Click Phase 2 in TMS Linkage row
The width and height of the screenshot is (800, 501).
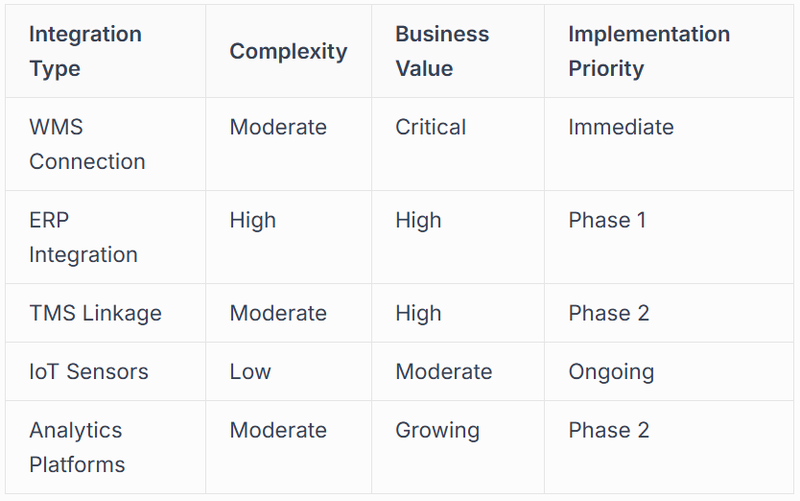pos(608,313)
